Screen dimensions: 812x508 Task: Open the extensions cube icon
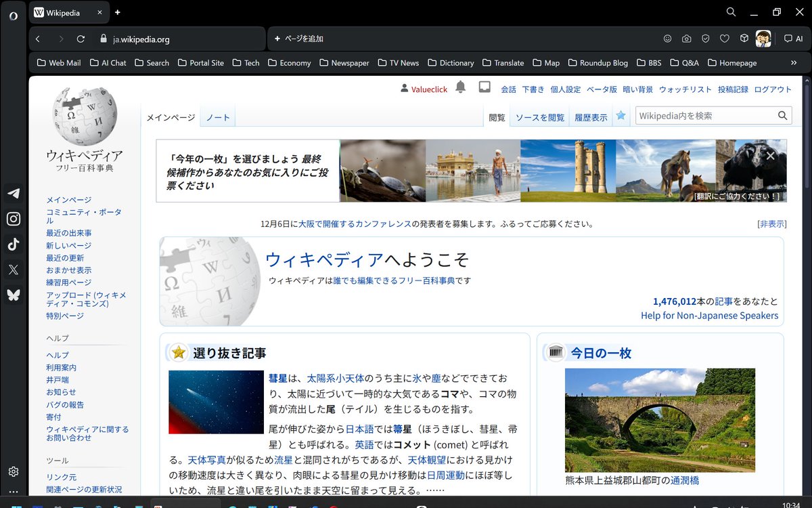pyautogui.click(x=744, y=39)
